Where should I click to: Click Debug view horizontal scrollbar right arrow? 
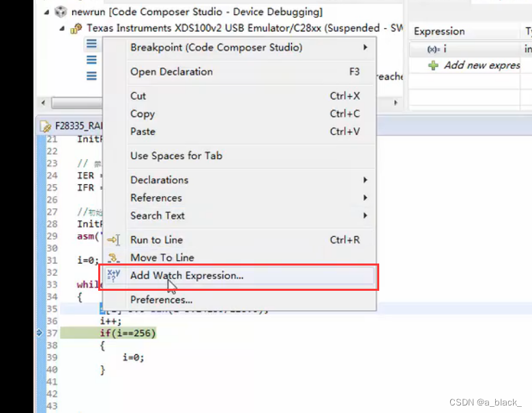(x=396, y=102)
